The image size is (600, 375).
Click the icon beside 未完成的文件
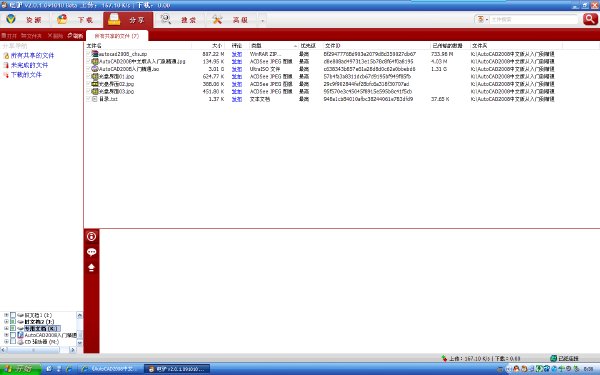tap(6, 65)
